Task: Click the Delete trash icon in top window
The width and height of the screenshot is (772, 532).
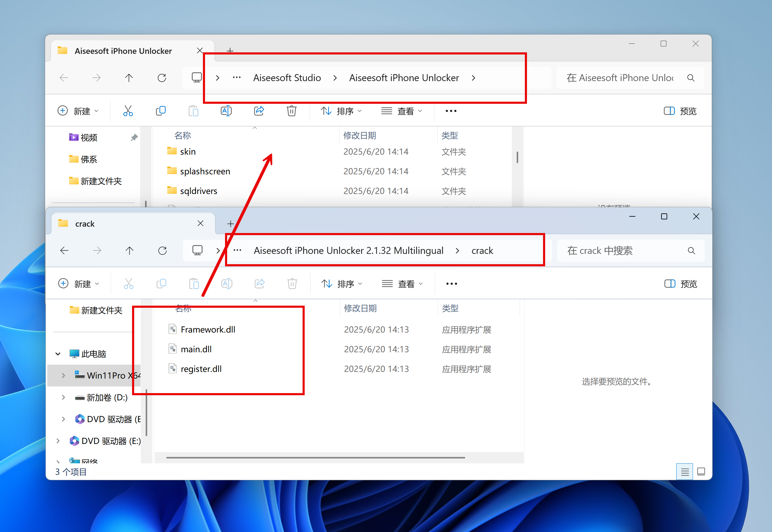Action: [292, 111]
